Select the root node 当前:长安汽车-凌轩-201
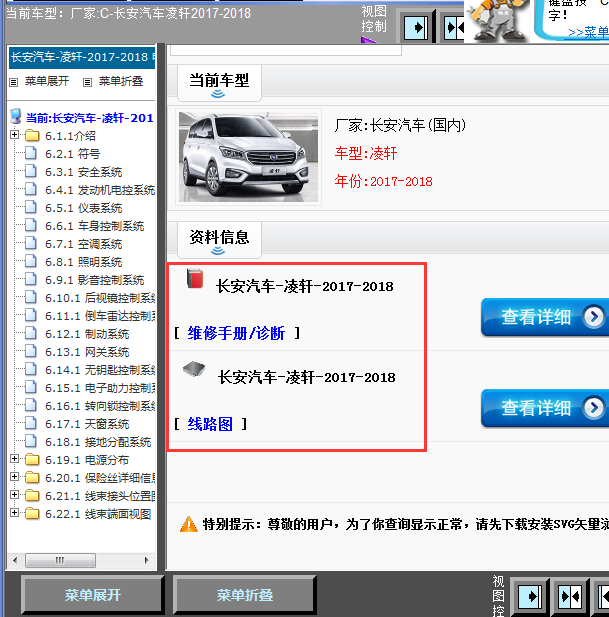This screenshot has width=609, height=617. (x=90, y=118)
